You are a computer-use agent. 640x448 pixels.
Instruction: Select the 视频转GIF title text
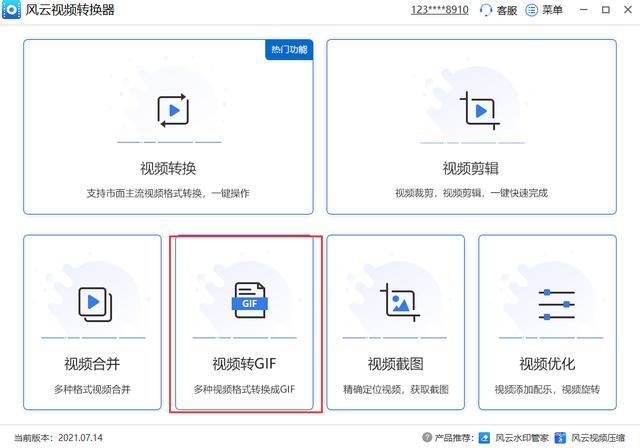coord(244,364)
